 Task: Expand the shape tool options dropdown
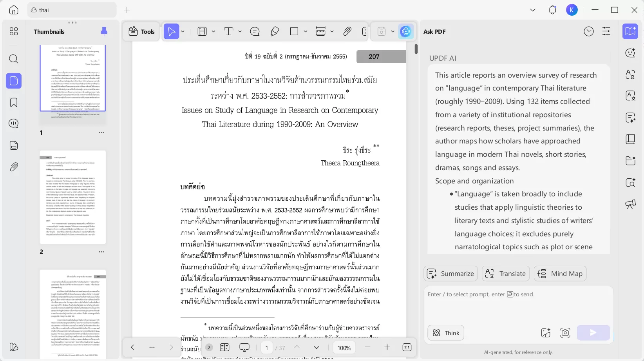tap(305, 31)
